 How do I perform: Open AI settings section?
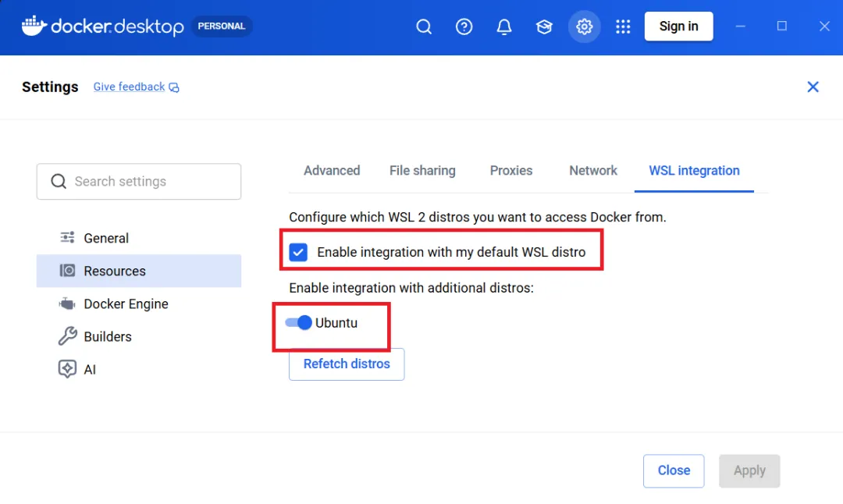139,369
